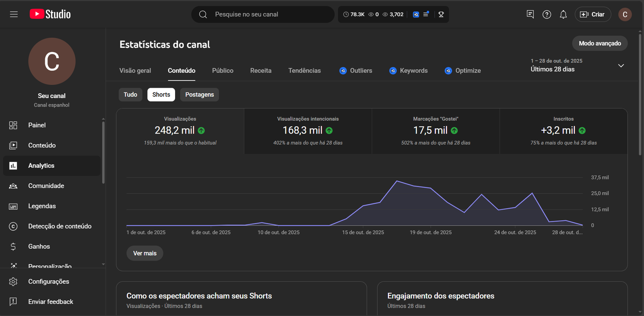
Task: Switch to the Receita tab
Action: 261,70
